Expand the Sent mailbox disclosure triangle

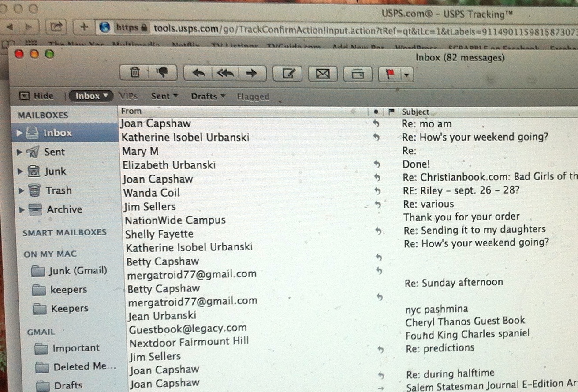(x=19, y=152)
